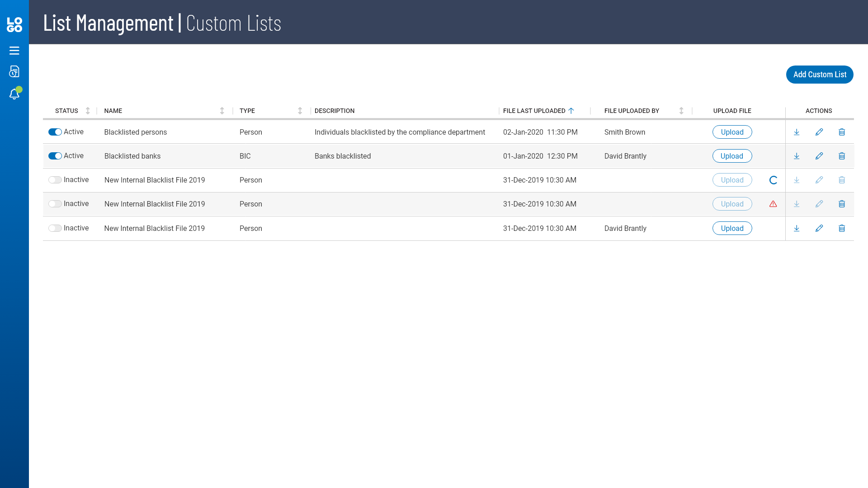This screenshot has width=868, height=488.
Task: Click the document search sidebar icon
Action: click(14, 72)
